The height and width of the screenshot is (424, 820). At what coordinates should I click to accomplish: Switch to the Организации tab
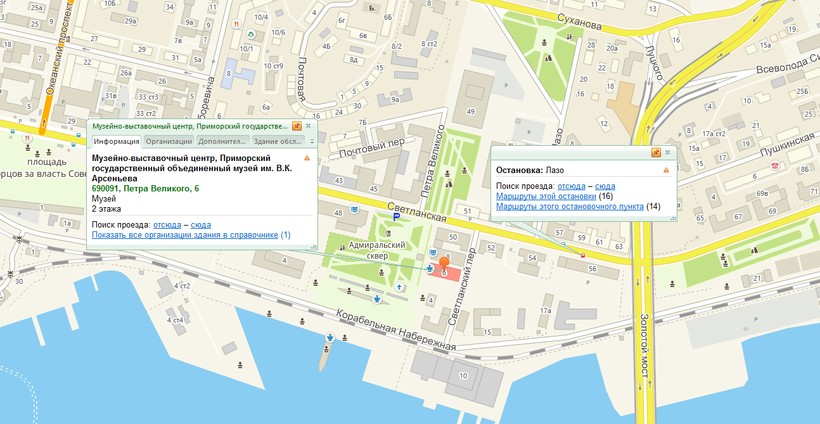click(x=168, y=141)
